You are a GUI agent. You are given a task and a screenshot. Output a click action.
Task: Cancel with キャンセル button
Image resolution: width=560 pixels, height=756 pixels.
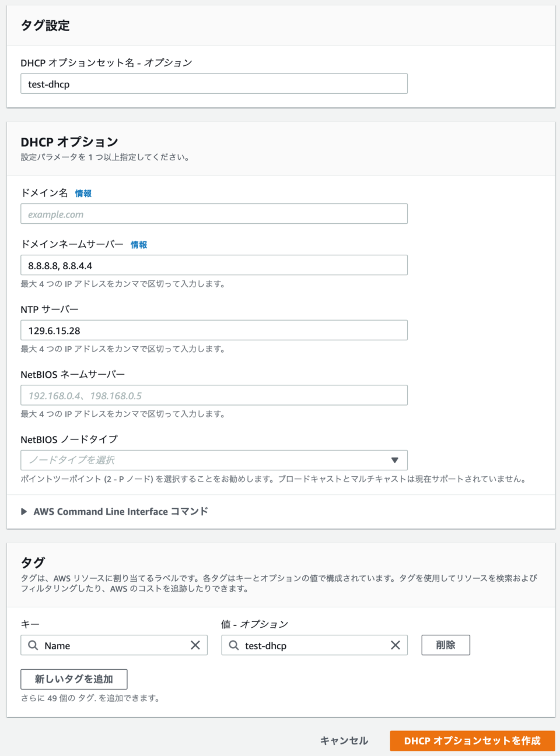(x=344, y=741)
